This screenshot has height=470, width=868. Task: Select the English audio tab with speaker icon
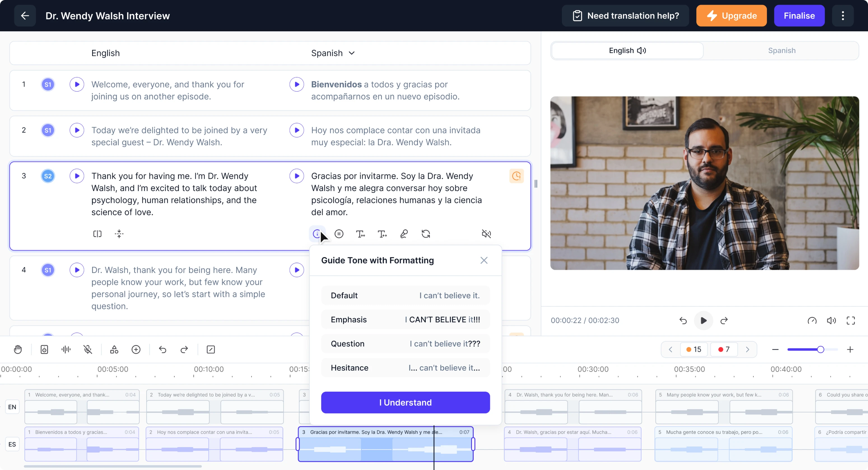coord(627,51)
